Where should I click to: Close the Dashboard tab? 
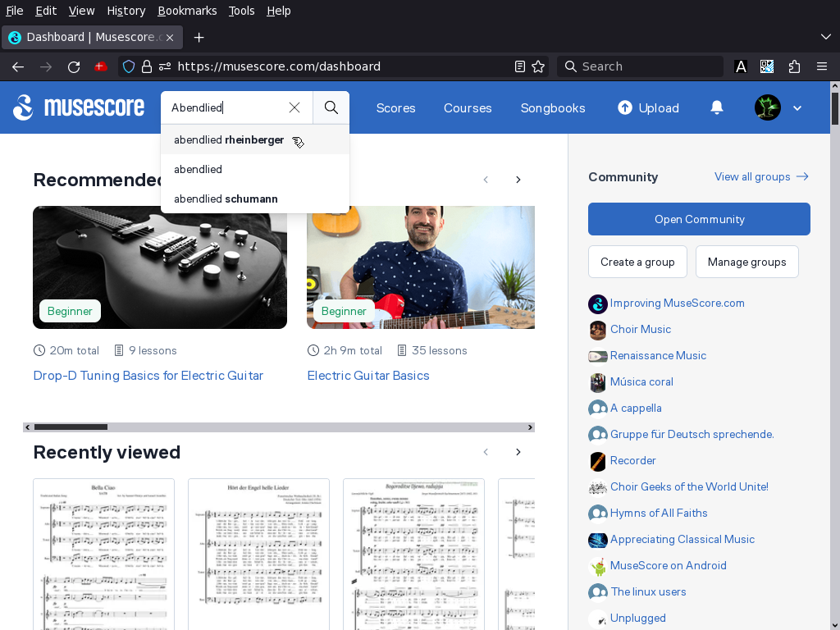(170, 38)
